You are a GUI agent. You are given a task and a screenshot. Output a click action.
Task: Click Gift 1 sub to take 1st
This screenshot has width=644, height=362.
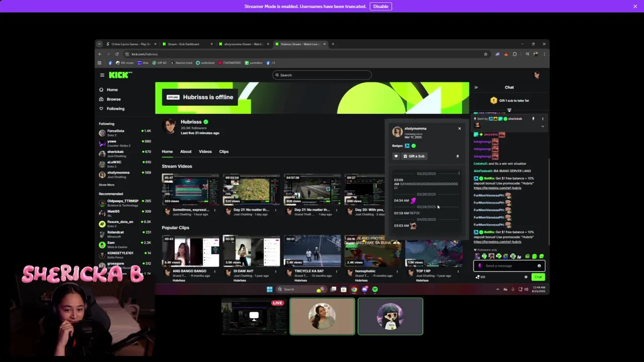point(509,101)
